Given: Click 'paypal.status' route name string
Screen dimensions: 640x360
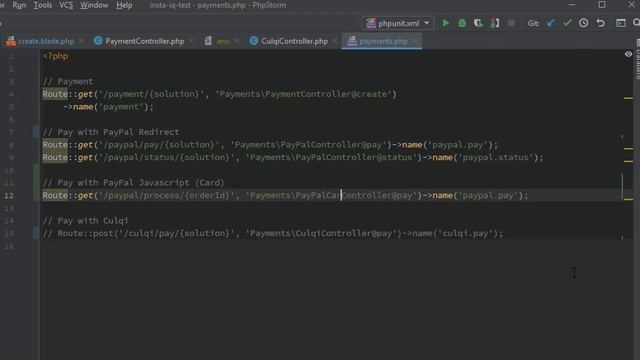Looking at the screenshot, I should coord(496,157).
